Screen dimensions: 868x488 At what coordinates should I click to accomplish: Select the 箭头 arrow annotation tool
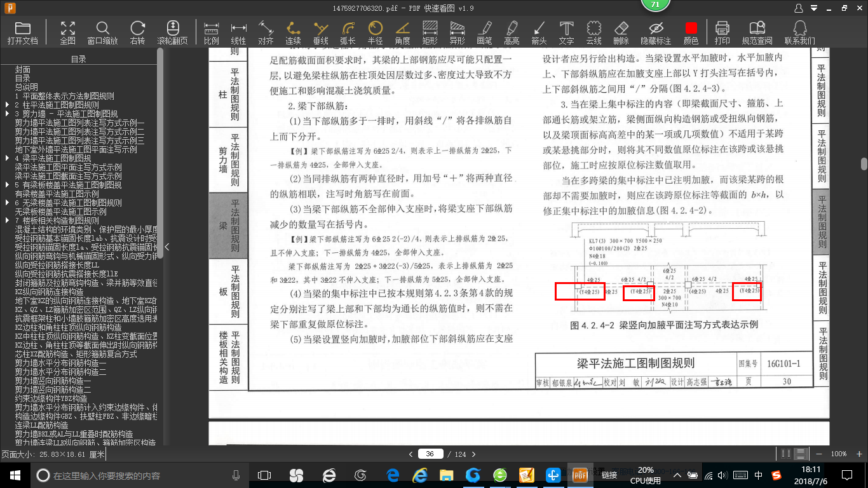(x=539, y=32)
